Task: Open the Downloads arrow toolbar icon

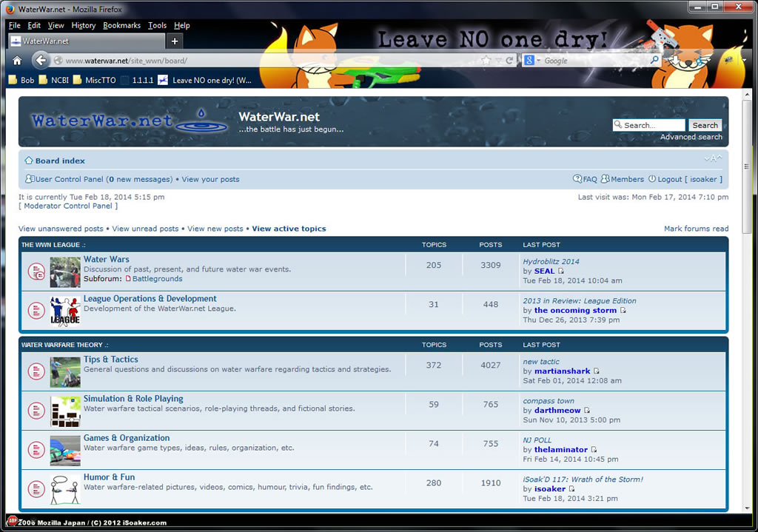Action: (674, 61)
